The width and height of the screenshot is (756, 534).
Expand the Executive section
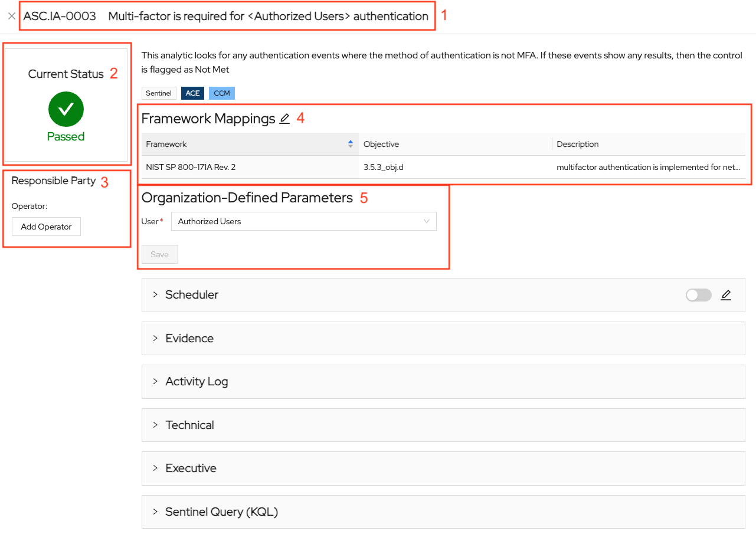(443, 468)
